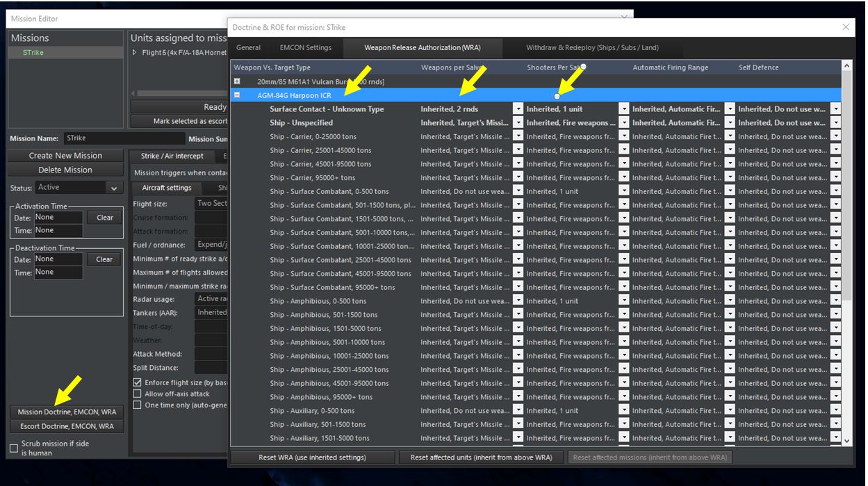Expand the 20mm/85 M61A1 Vulcan weapon group
Image resolution: width=868 pixels, height=486 pixels.
(x=237, y=81)
